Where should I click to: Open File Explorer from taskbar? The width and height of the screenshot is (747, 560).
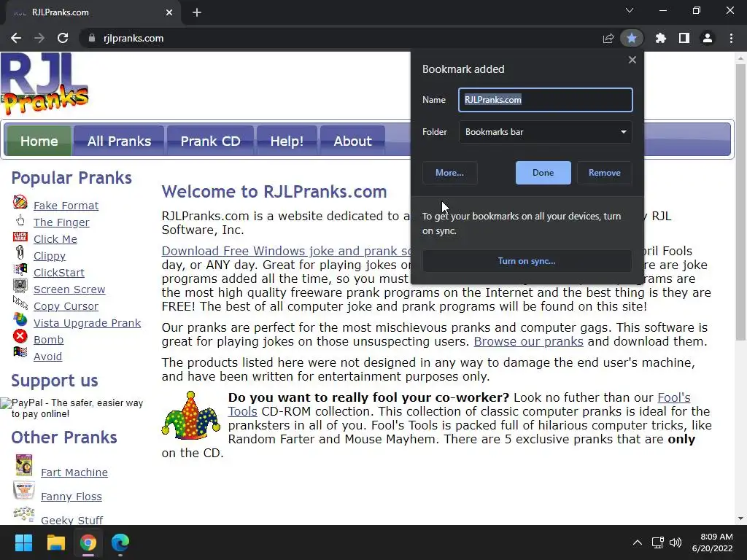pyautogui.click(x=55, y=542)
